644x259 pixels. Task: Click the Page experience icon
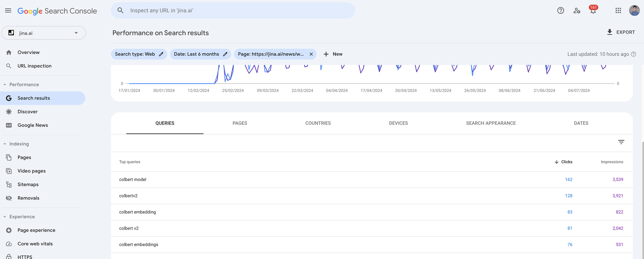[x=9, y=230]
